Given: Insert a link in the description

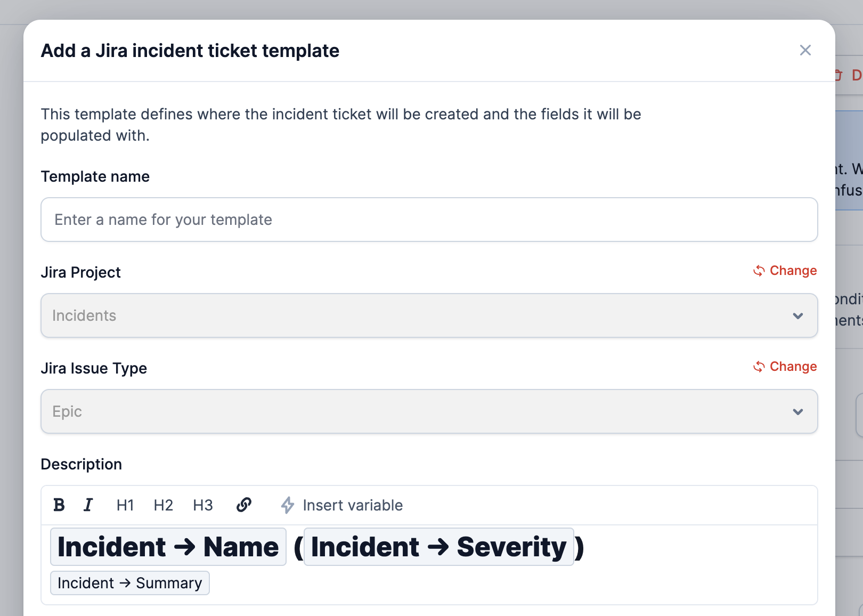Looking at the screenshot, I should pyautogui.click(x=244, y=505).
